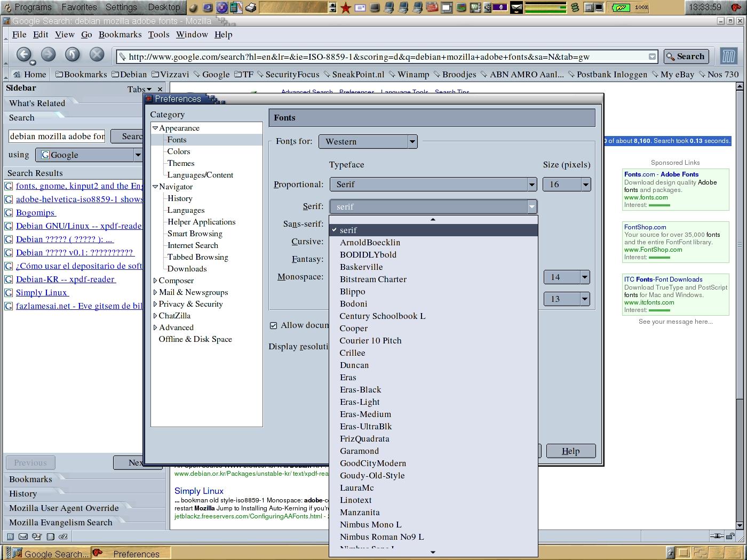Click the font list scroll-up arrow
Viewport: 747px width, 560px height.
coord(433,219)
